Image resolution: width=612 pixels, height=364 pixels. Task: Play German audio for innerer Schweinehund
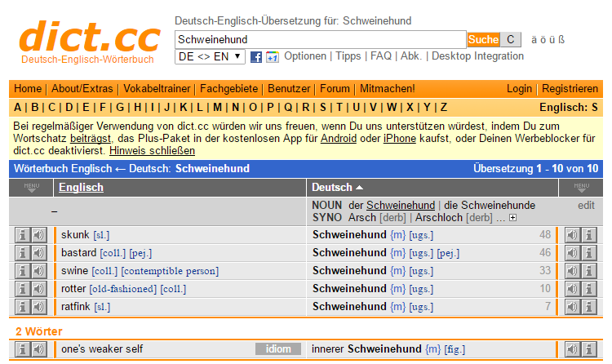[573, 349]
